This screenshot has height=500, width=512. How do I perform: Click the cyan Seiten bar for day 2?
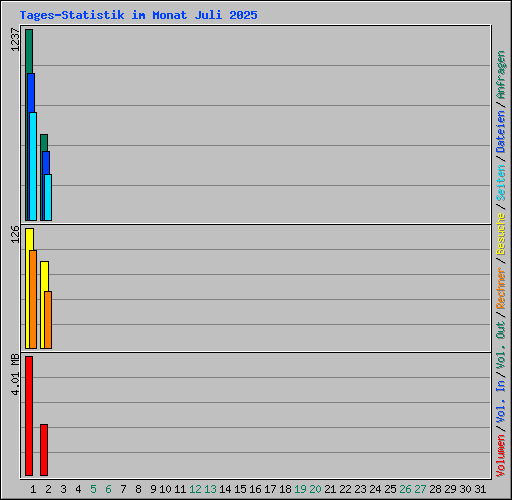48,197
